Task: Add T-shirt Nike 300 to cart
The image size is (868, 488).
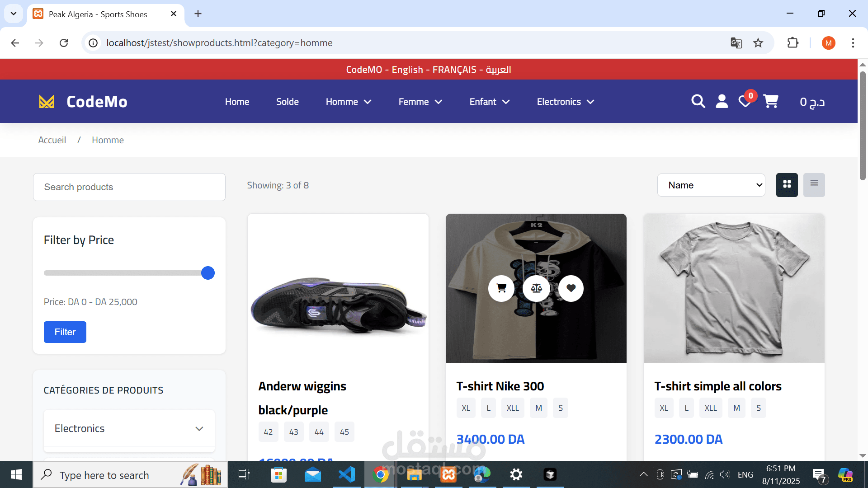Action: [x=501, y=288]
